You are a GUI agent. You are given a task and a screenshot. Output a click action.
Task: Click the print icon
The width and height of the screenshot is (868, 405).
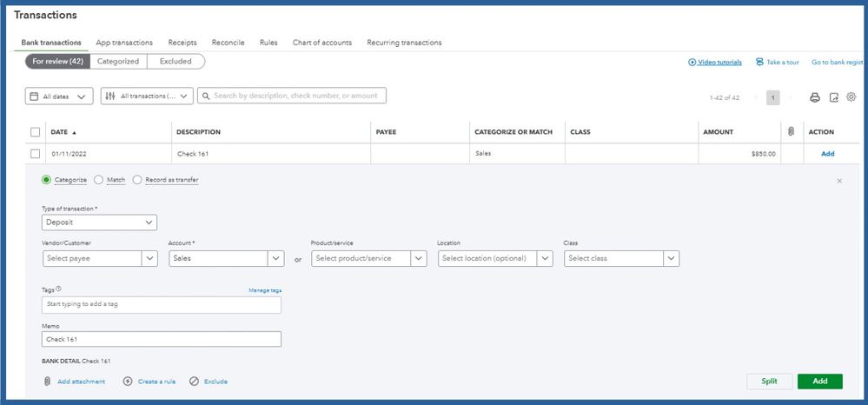click(814, 97)
